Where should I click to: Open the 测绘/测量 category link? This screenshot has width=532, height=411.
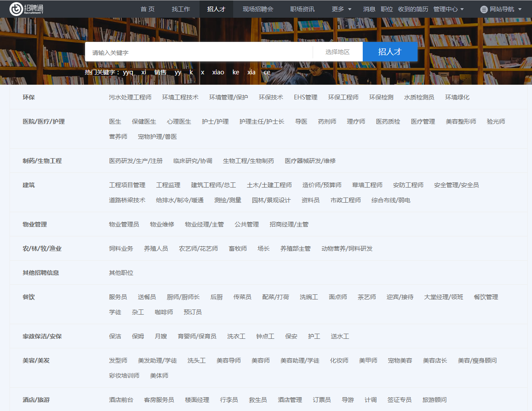(x=228, y=200)
